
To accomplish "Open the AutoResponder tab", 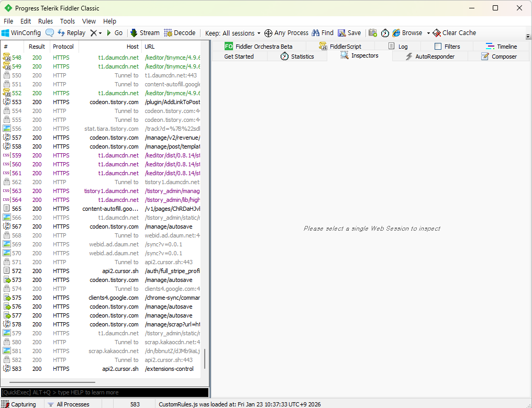I will pos(430,56).
